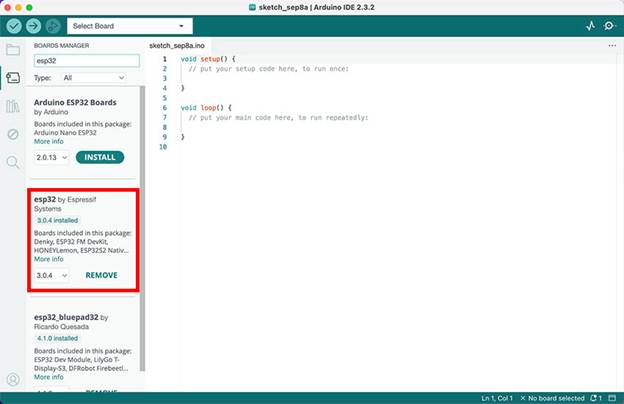Open the editor tab overflow menu
This screenshot has height=404, width=624.
(612, 46)
